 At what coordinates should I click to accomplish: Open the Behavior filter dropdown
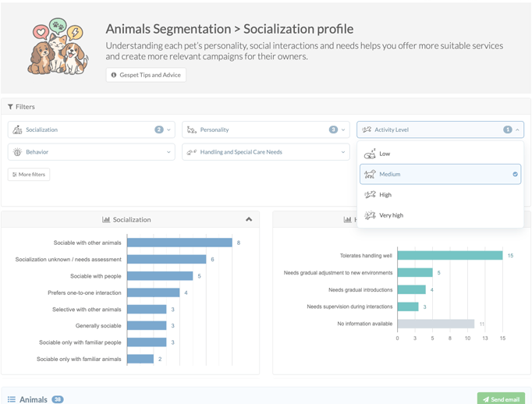[x=91, y=152]
